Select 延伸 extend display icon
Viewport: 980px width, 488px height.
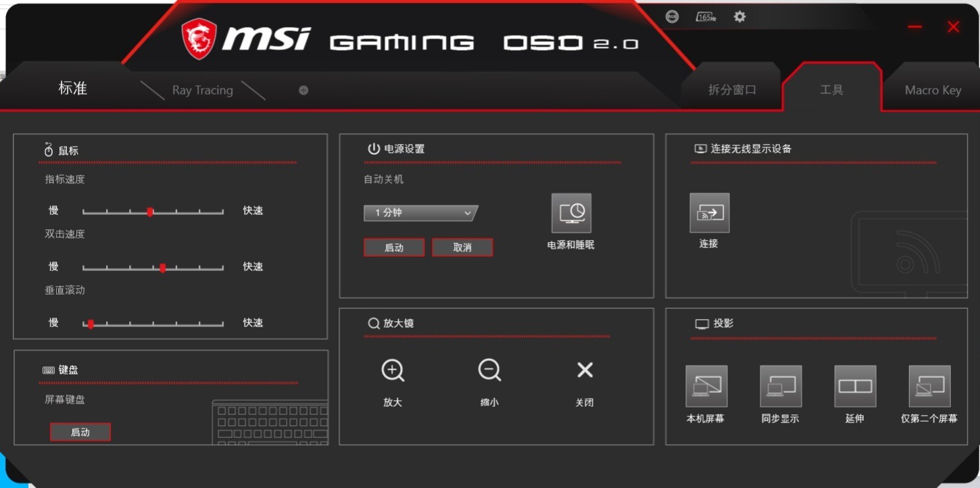855,387
